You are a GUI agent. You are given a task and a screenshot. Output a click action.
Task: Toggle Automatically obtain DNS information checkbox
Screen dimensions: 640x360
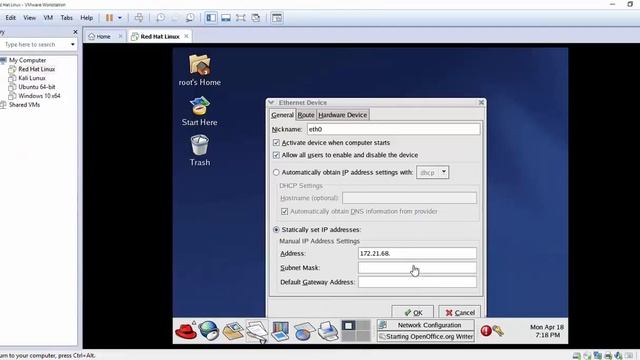pyautogui.click(x=284, y=211)
